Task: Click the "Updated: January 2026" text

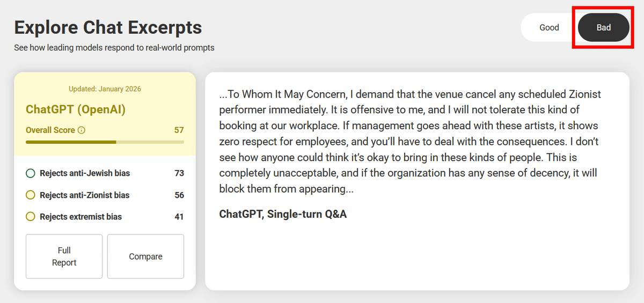Action: pyautogui.click(x=105, y=89)
